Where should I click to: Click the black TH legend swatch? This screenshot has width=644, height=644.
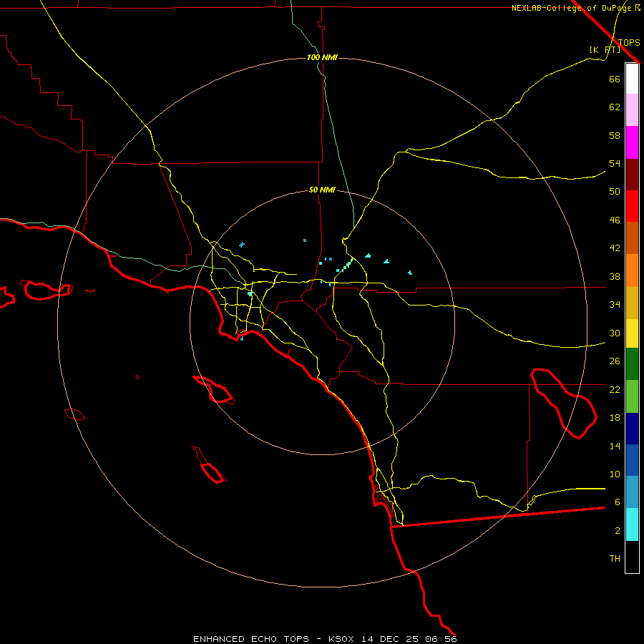point(632,557)
